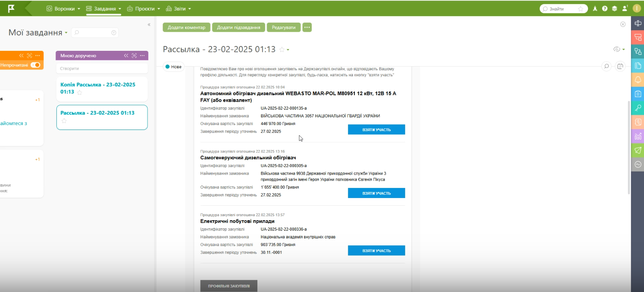Open the Звіти menu
Image resolution: width=644 pixels, height=292 pixels.
(x=178, y=8)
